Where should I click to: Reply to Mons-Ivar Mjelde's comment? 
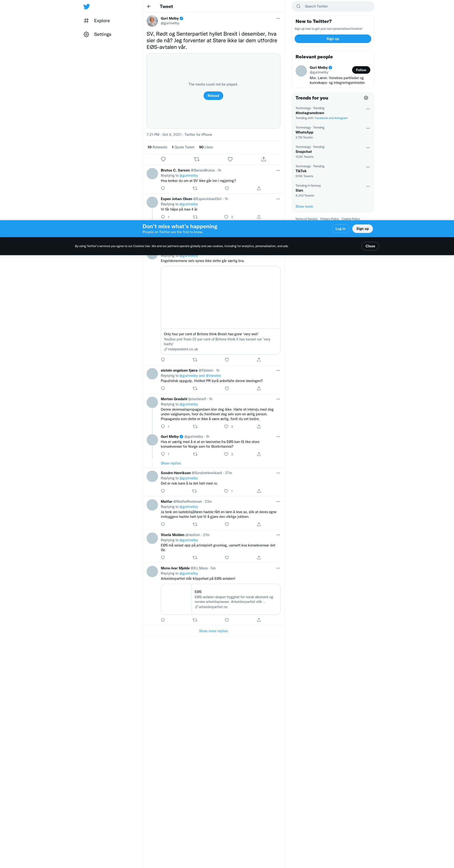tap(163, 620)
